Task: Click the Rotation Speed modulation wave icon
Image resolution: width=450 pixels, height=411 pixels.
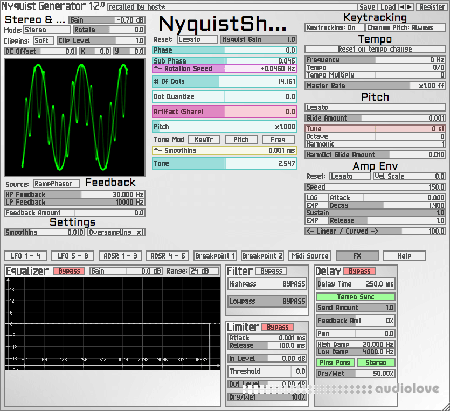Action: [x=158, y=69]
